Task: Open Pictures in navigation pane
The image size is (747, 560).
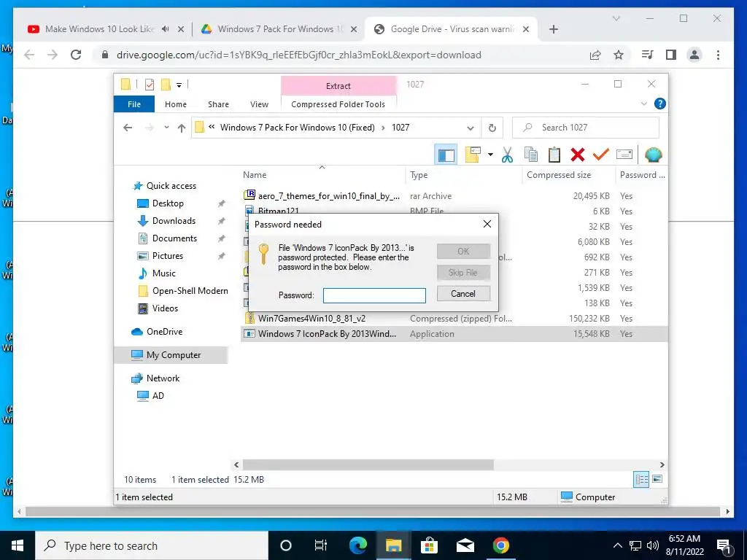Action: 167,256
